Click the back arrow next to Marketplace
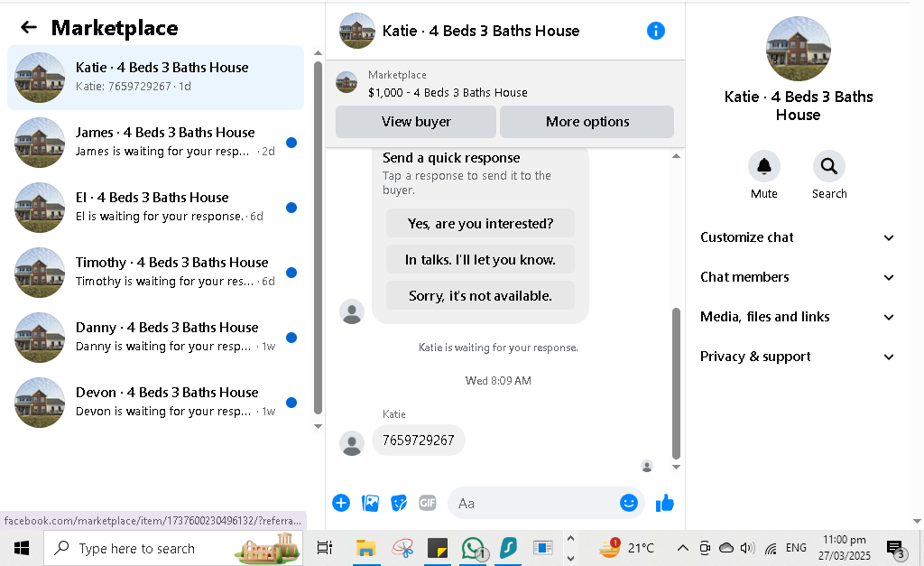924x566 pixels. pos(28,27)
